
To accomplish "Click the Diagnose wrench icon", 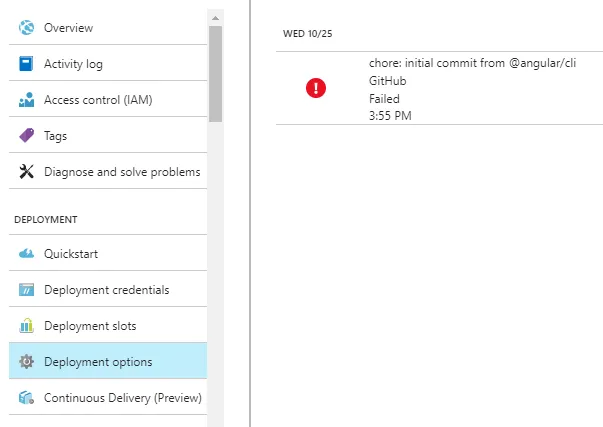I will point(26,172).
